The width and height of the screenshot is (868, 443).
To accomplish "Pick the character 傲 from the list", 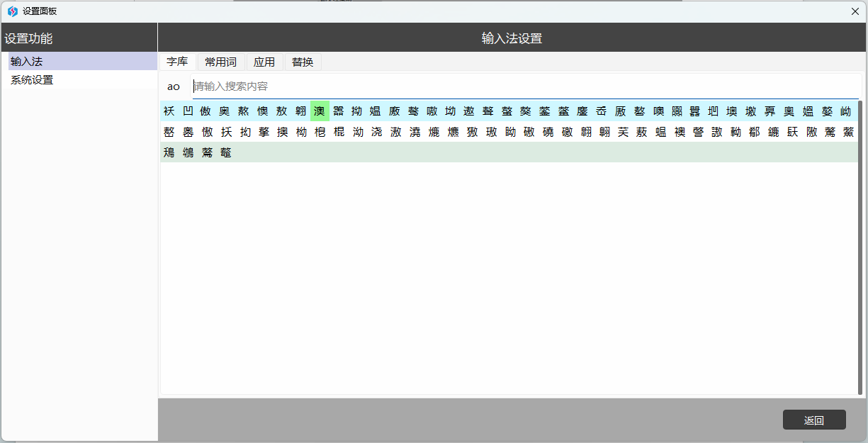I will tap(206, 111).
